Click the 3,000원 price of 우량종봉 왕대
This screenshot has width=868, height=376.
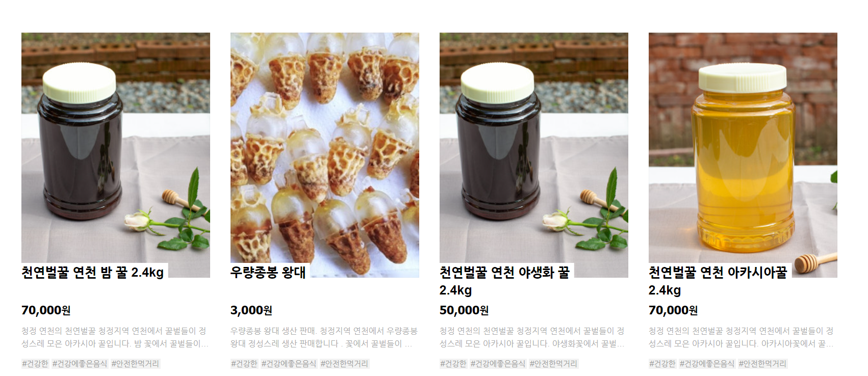coord(251,310)
